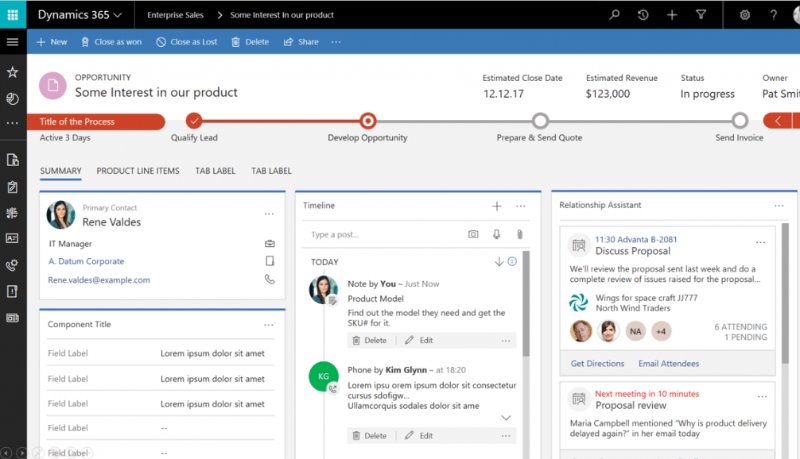The image size is (800, 459).
Task: Select Develop Opportunity stage marker
Action: 367,121
